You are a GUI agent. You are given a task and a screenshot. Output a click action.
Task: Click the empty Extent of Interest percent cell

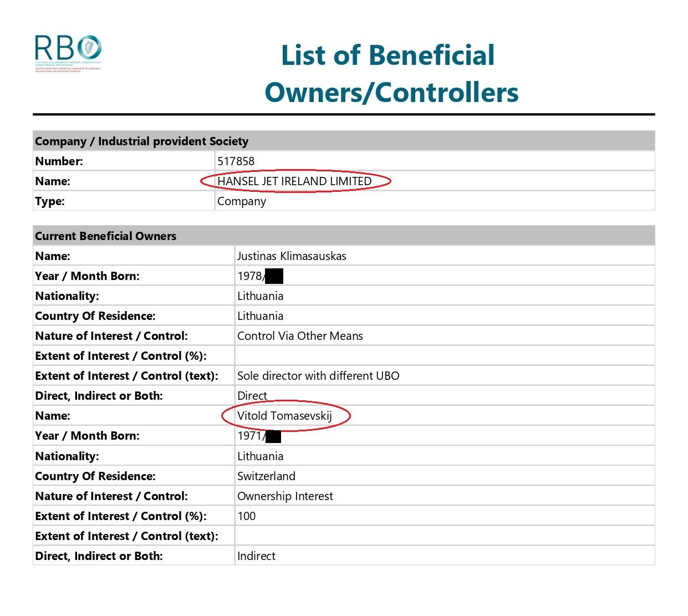point(445,356)
